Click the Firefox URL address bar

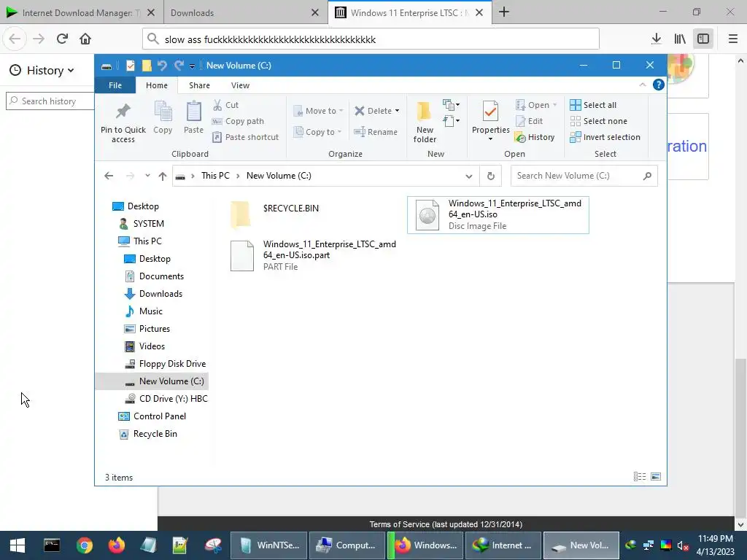(371, 39)
